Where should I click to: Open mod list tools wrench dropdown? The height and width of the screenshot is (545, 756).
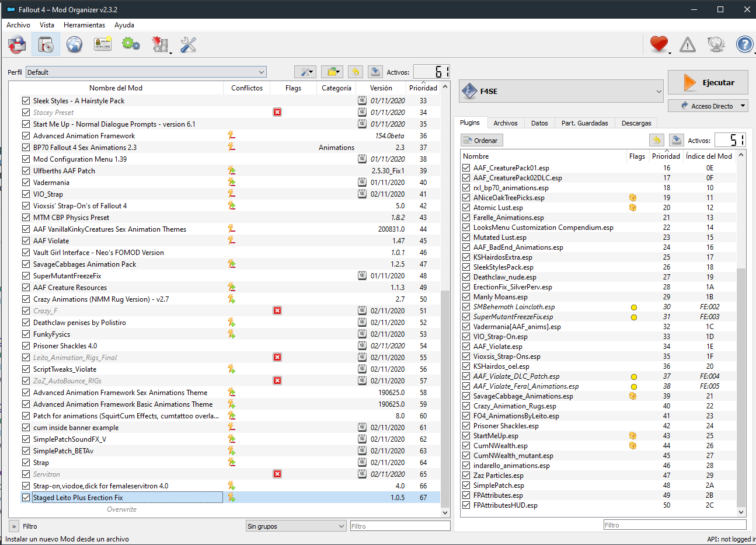point(305,72)
